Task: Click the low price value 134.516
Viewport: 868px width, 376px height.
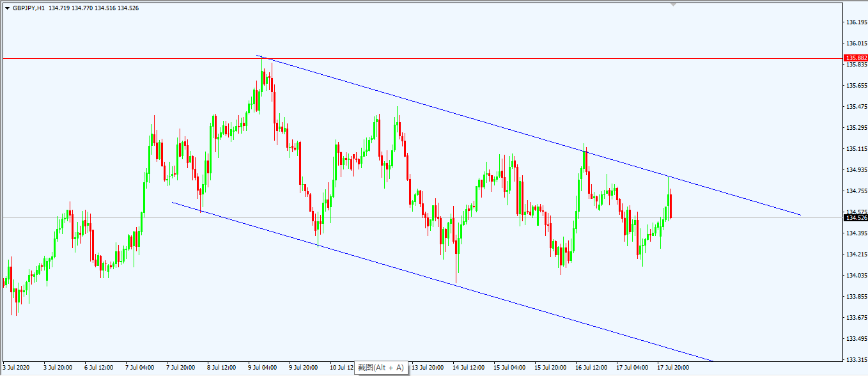Action: point(105,8)
